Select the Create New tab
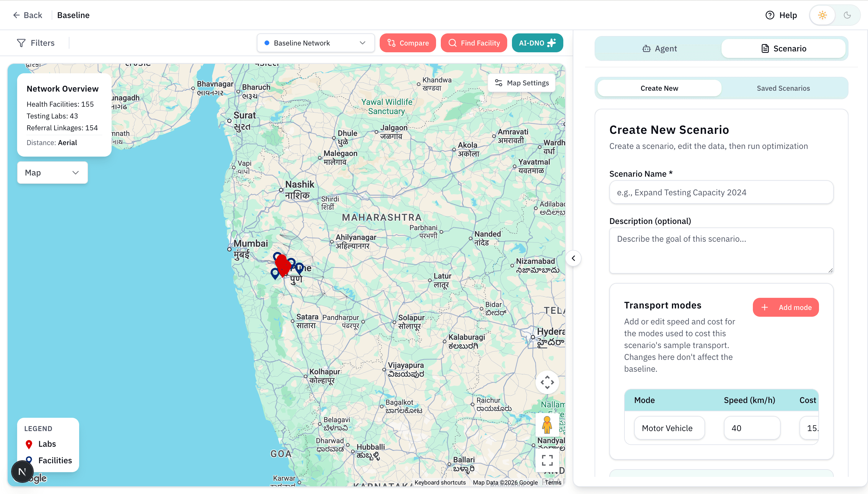The width and height of the screenshot is (868, 494). (659, 88)
